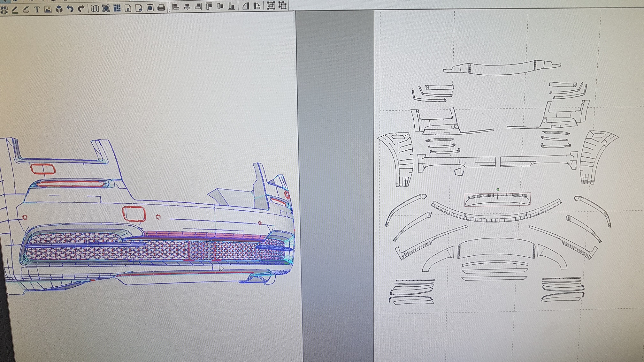The image size is (644, 362).
Task: Click the group parts icon
Action: click(x=271, y=5)
